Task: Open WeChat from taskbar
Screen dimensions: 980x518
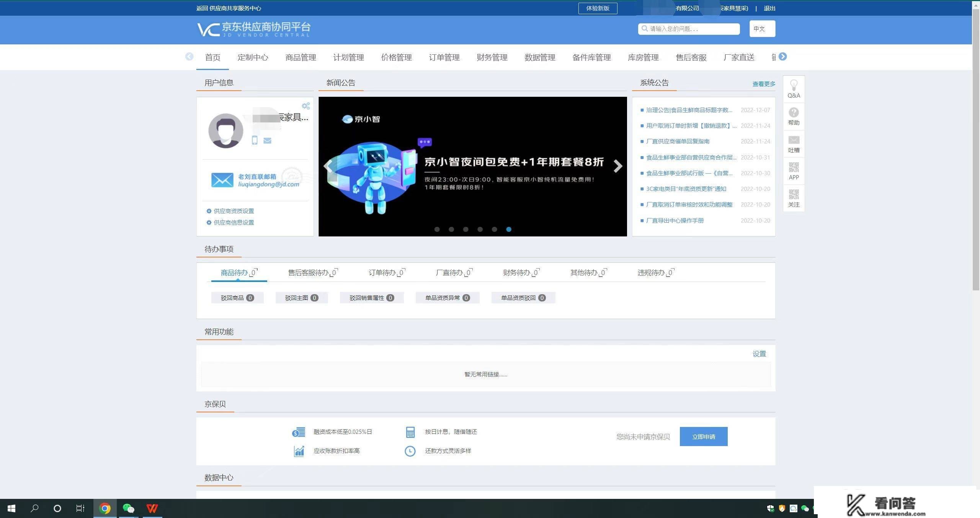Action: point(129,508)
